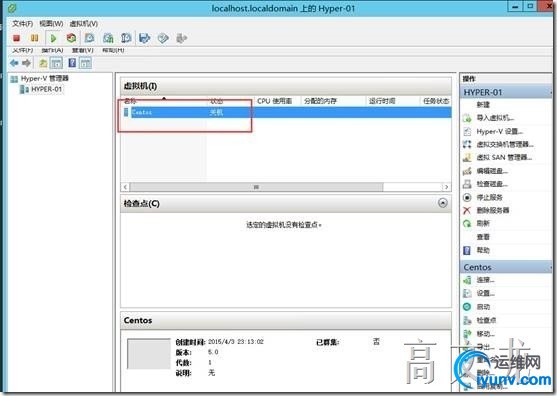Click the Centos VM preview thumbnail
The width and height of the screenshot is (557, 396).
[x=149, y=354]
